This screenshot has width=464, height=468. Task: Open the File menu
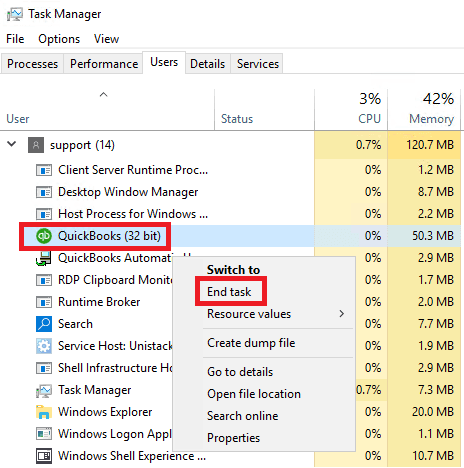[15, 39]
